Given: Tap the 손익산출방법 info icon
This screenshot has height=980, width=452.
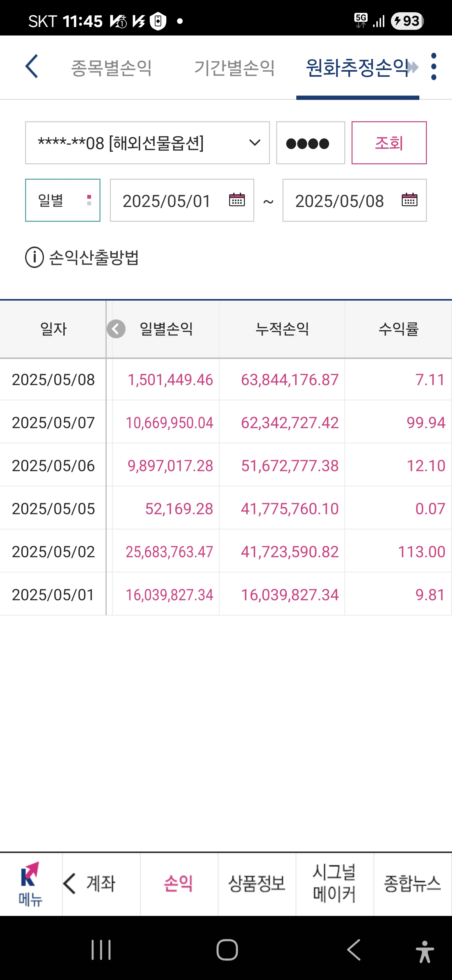Looking at the screenshot, I should (x=35, y=257).
